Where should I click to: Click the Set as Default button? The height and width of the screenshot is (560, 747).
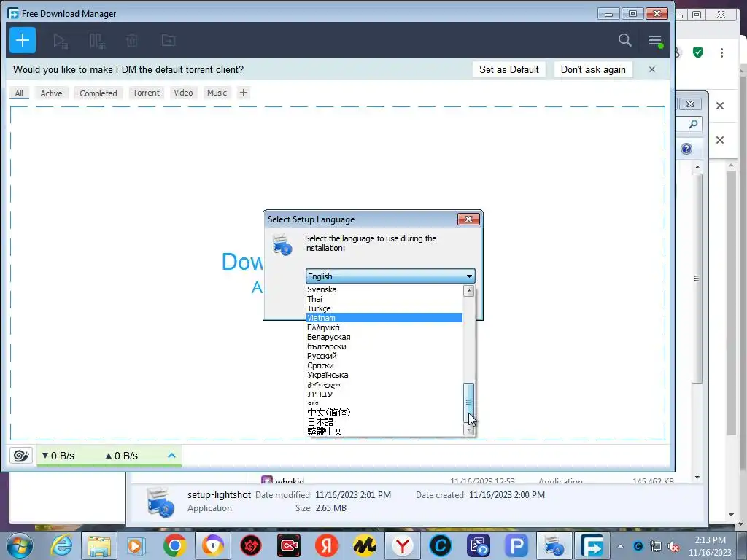pos(508,69)
